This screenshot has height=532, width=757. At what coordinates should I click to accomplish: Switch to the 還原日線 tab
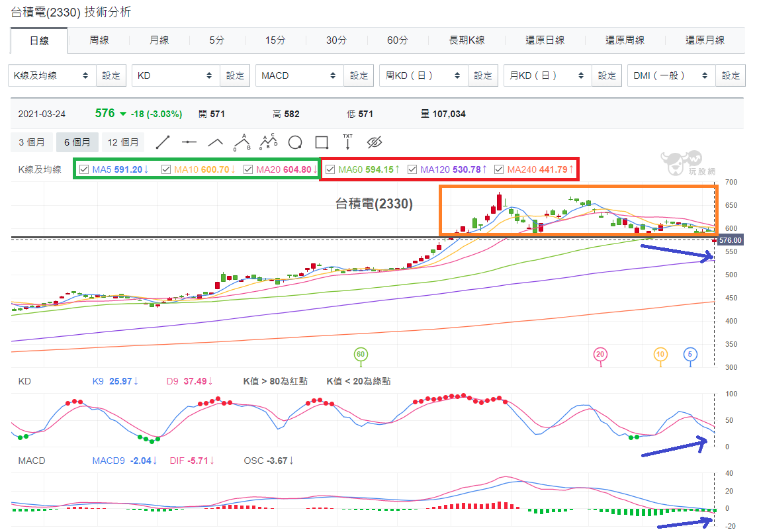point(545,40)
